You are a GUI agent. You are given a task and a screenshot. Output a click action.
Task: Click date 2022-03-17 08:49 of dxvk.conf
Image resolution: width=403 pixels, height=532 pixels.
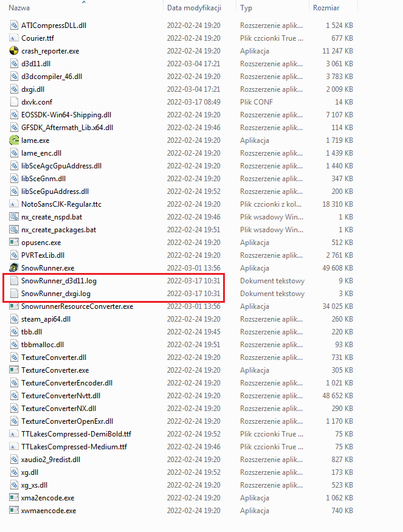[x=194, y=102]
